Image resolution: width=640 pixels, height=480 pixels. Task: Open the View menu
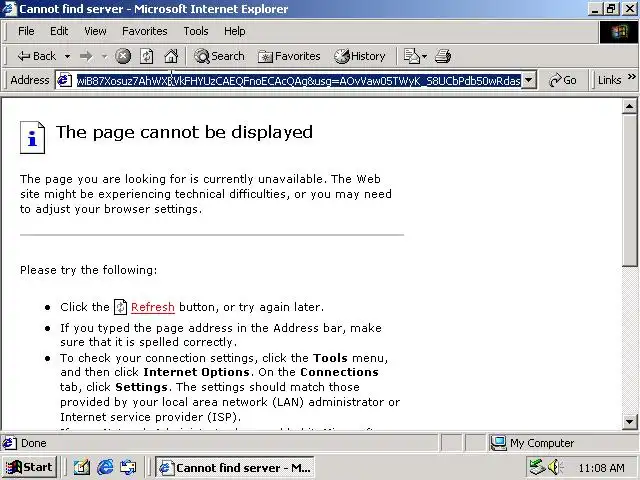[95, 31]
